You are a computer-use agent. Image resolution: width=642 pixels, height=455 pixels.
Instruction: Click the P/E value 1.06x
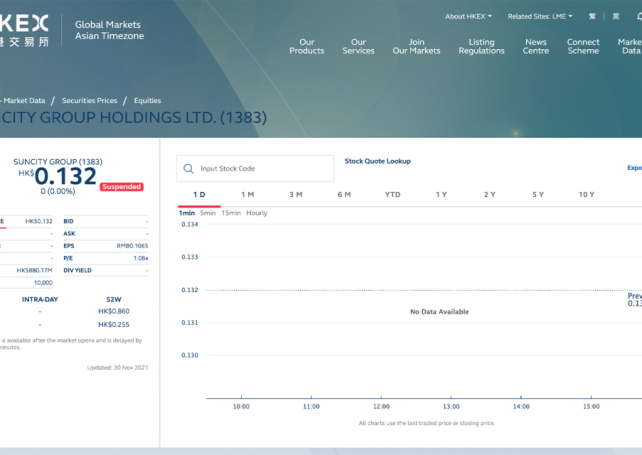(140, 258)
